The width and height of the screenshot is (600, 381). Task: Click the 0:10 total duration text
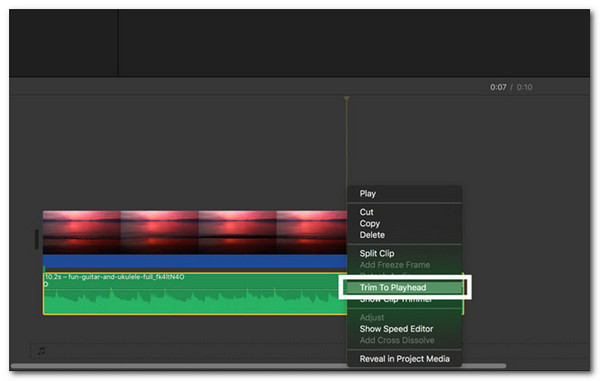coord(524,87)
